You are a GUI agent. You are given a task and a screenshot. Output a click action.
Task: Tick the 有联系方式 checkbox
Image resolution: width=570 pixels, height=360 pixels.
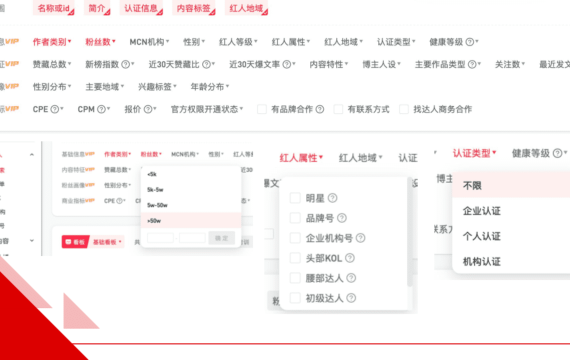click(338, 109)
